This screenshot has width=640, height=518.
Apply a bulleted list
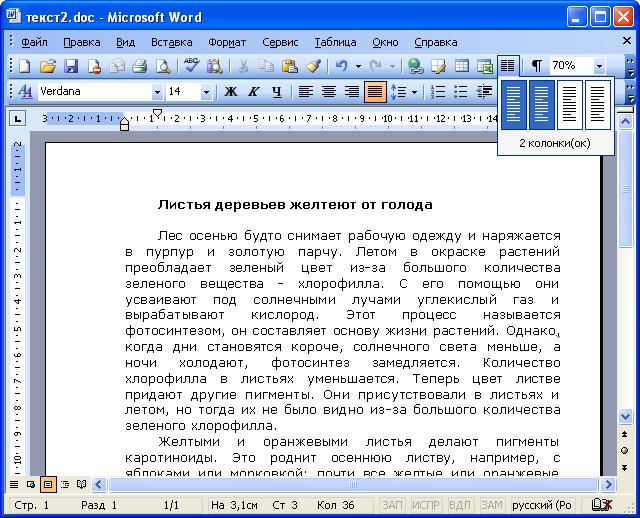461,92
